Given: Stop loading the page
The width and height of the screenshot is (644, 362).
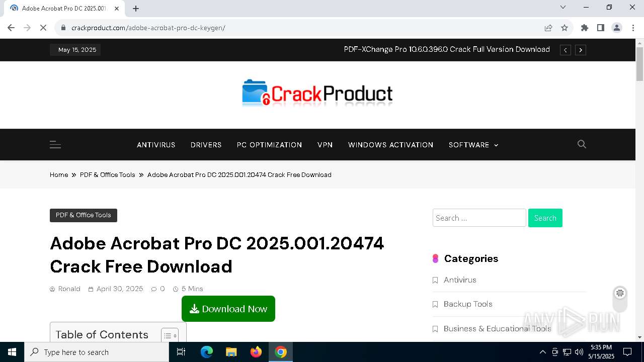Looking at the screenshot, I should 43,28.
